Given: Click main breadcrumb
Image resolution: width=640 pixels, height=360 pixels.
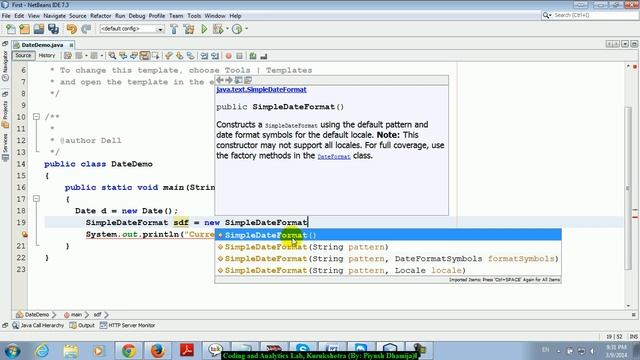Looking at the screenshot, I should coord(73,315).
